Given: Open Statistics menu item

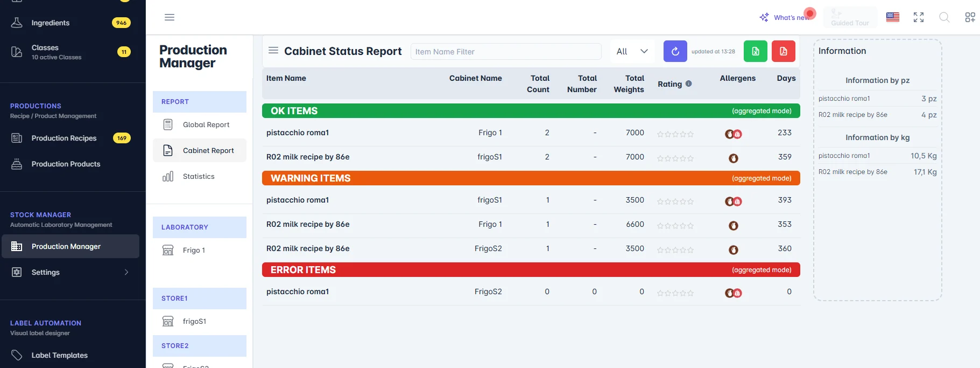Looking at the screenshot, I should tap(200, 176).
